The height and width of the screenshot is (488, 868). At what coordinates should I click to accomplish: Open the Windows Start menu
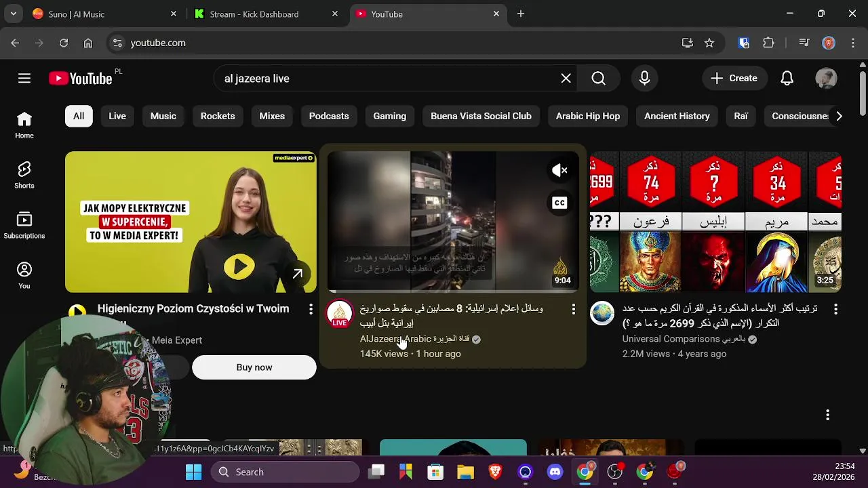(193, 472)
